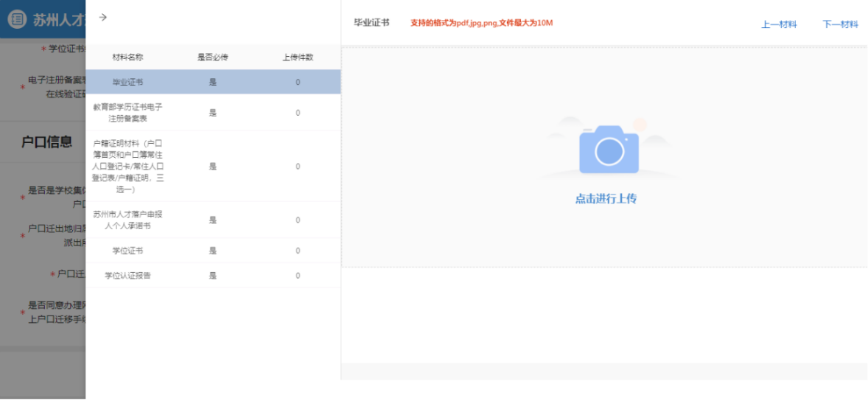This screenshot has width=868, height=401.
Task: Click the 毕业证书 title above the upload area
Action: coord(371,23)
